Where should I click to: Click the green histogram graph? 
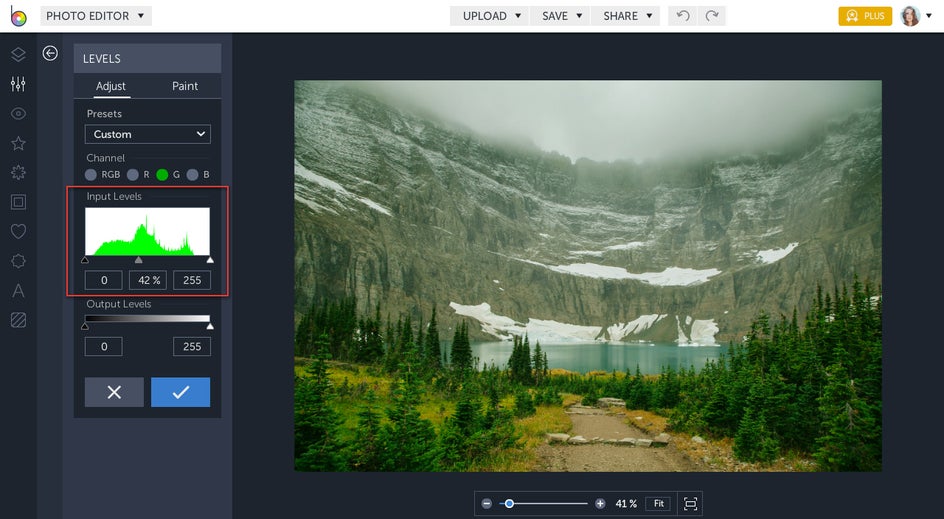pyautogui.click(x=148, y=232)
